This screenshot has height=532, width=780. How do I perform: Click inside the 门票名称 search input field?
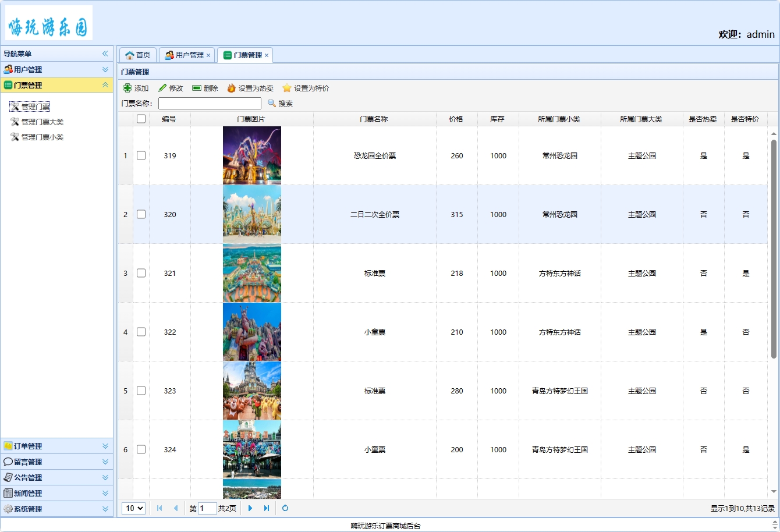coord(210,104)
